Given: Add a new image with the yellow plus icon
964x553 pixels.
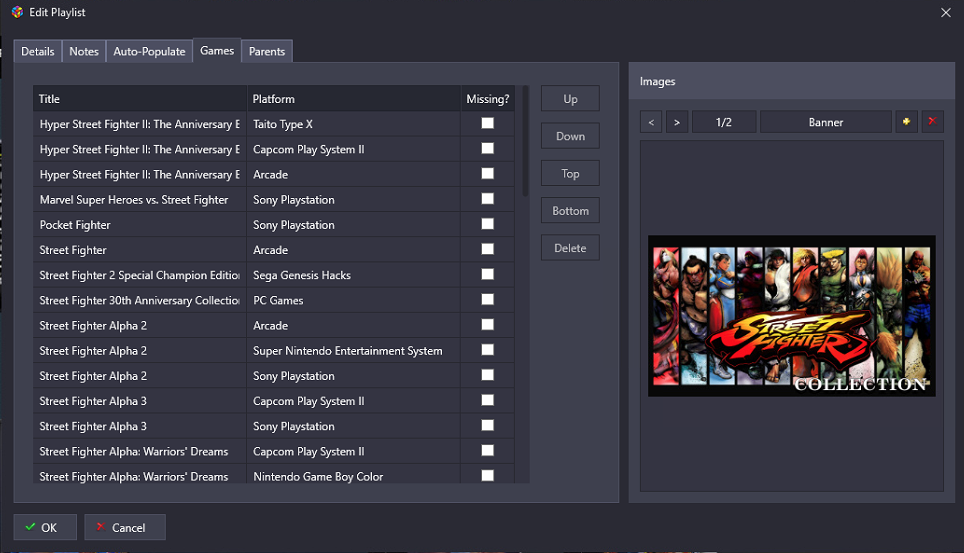Looking at the screenshot, I should tap(906, 122).
